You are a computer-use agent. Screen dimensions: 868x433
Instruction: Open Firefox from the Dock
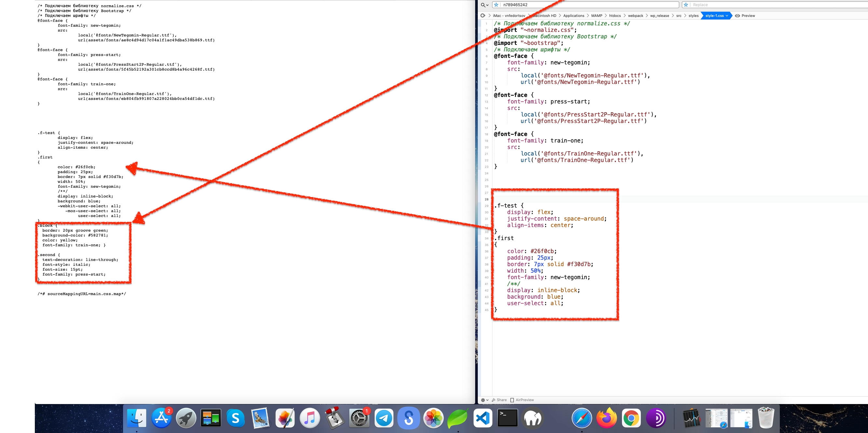tap(606, 418)
